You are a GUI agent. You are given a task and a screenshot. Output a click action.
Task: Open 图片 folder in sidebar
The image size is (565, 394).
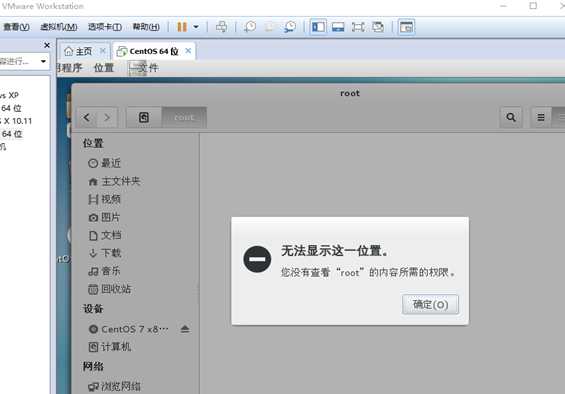click(x=104, y=217)
